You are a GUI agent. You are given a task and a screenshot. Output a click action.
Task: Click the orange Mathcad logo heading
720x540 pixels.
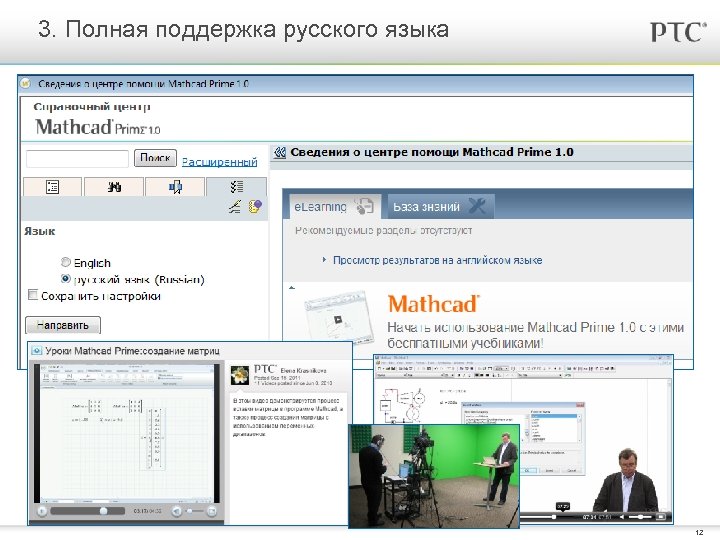433,304
